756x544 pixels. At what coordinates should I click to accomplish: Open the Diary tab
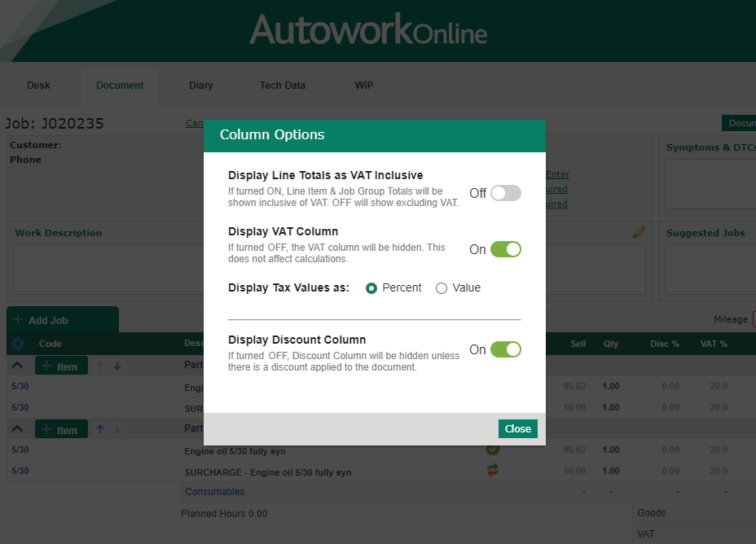[x=201, y=86]
